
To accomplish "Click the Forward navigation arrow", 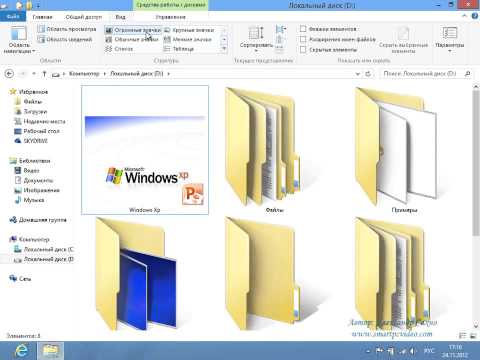I will (23, 74).
